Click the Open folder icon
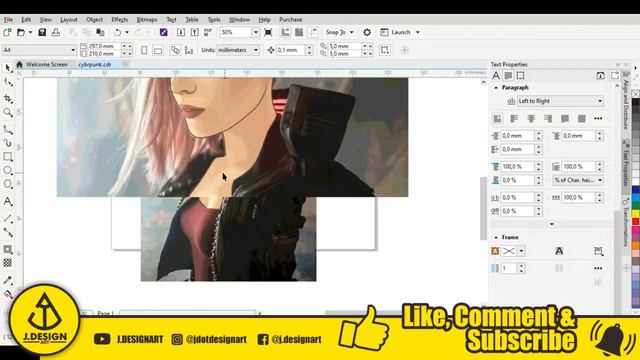 21,32
